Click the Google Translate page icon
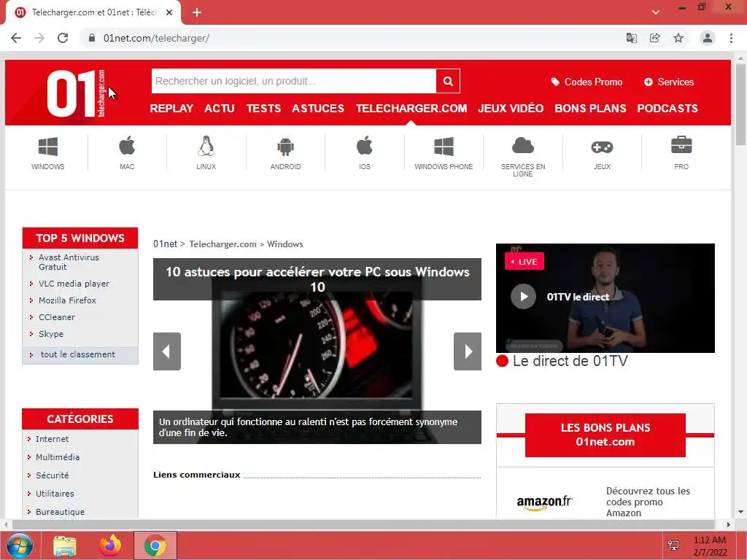Screen dimensions: 747x560 point(631,38)
